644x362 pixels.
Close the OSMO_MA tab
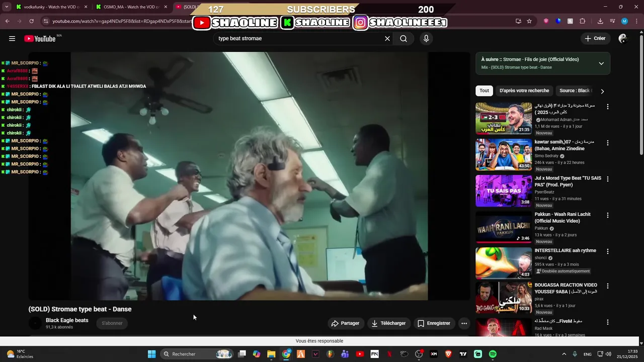point(166,7)
